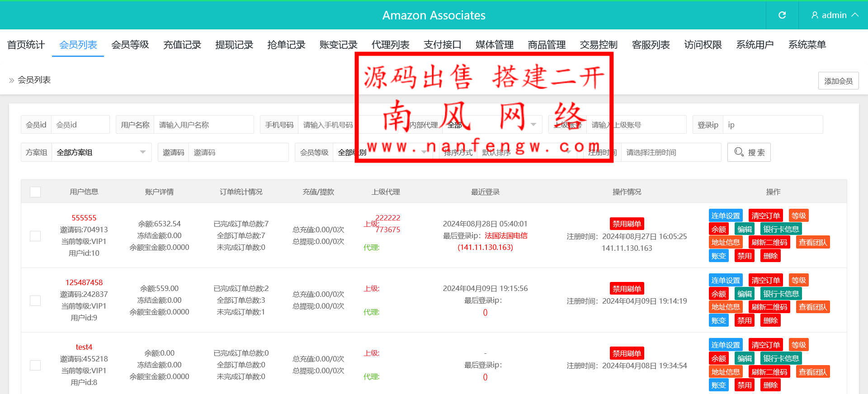The height and width of the screenshot is (394, 868).
Task: Select the header select-all checkbox
Action: pos(35,192)
